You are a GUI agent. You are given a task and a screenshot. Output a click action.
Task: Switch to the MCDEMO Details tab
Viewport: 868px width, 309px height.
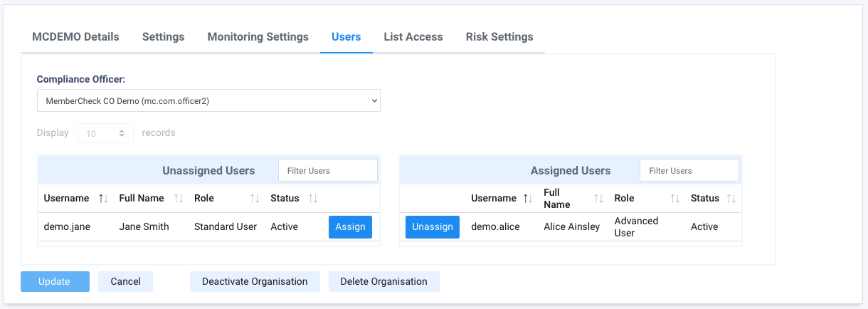click(x=75, y=37)
